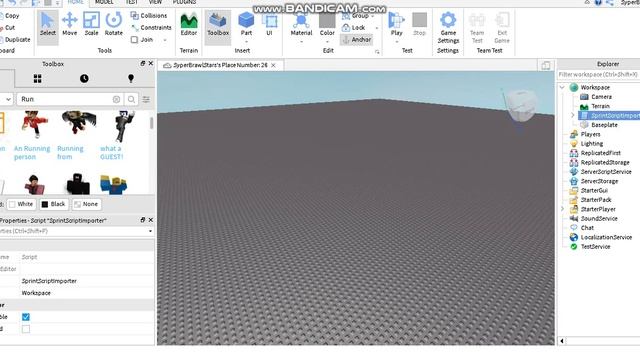
Task: Set Toolbox background to Black
Action: point(53,204)
